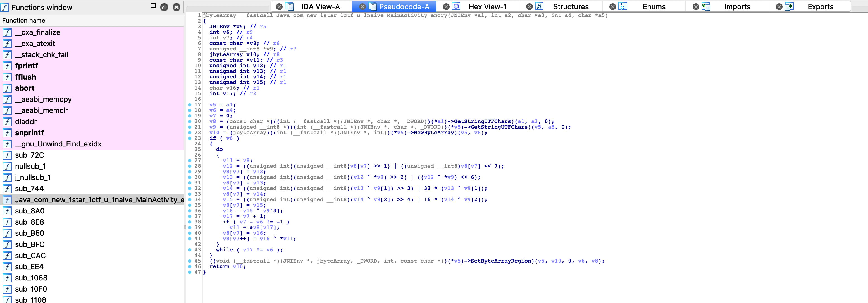Image resolution: width=868 pixels, height=303 pixels.
Task: Sort by the Function name column header
Action: click(x=92, y=21)
